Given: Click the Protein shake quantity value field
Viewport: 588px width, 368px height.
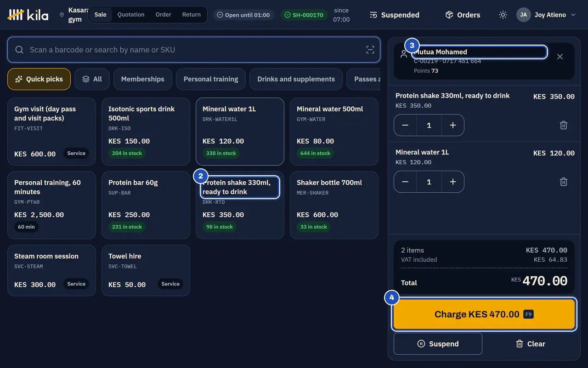Looking at the screenshot, I should [x=429, y=125].
